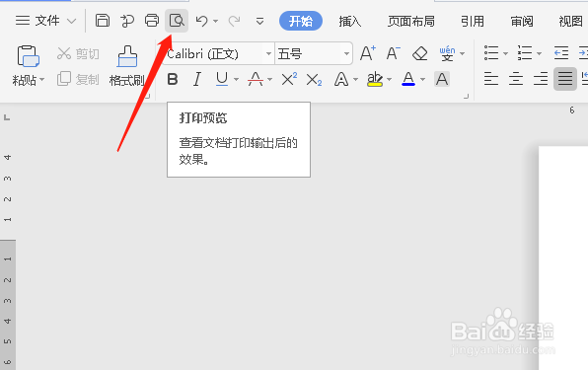Viewport: 588px width, 370px height.
Task: Expand the phonetic guide dropdown arrow
Action: tap(462, 54)
